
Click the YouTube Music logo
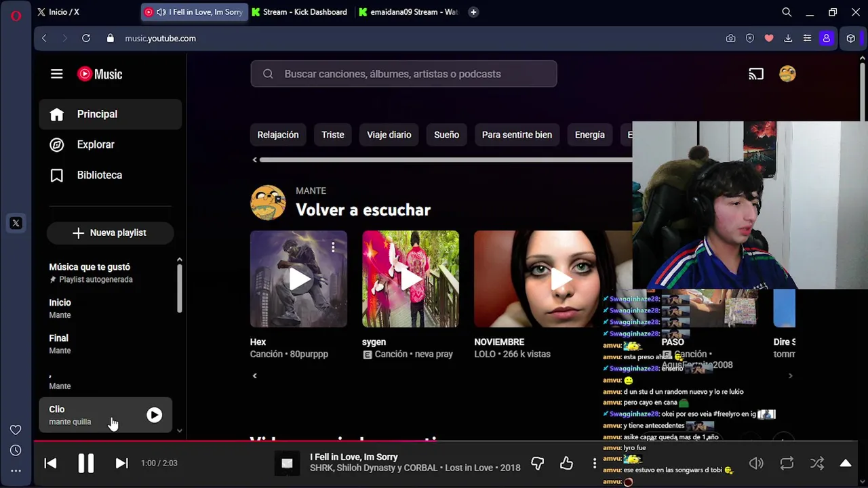click(x=100, y=75)
